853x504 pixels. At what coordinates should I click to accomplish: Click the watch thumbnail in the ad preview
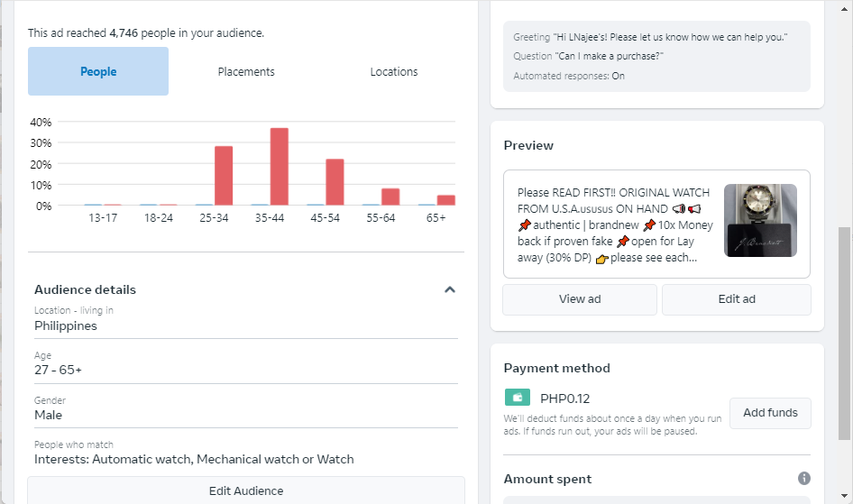(x=760, y=221)
